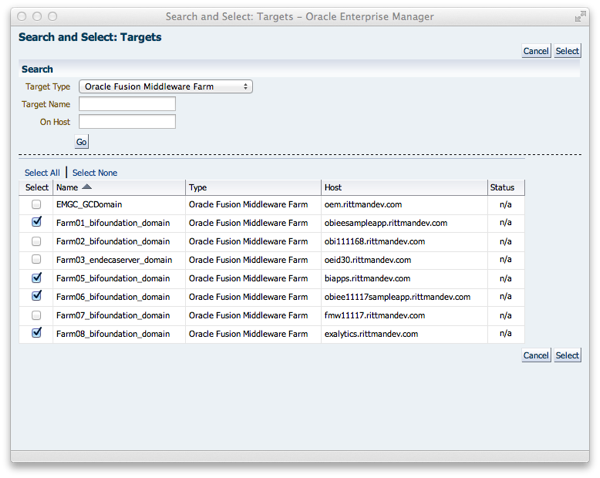600x478 pixels.
Task: Click host obiee11117sampleapp.rittmandev.com
Action: [x=398, y=297]
